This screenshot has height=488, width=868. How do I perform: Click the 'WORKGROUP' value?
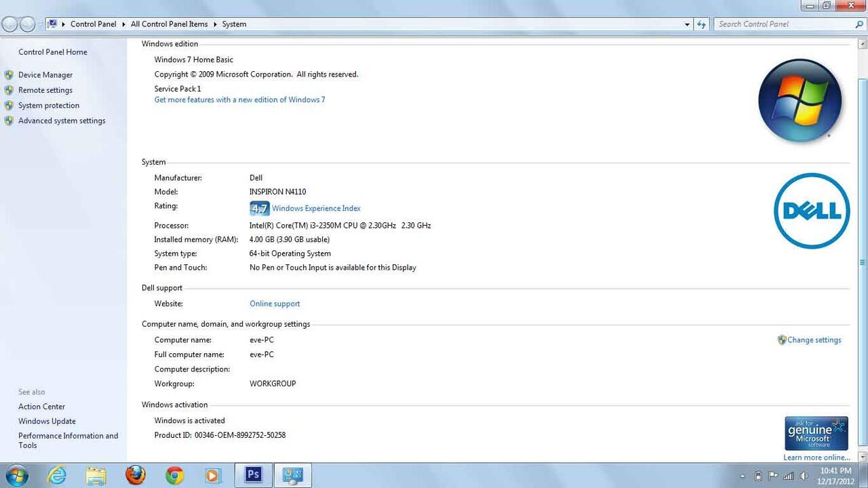[273, 384]
